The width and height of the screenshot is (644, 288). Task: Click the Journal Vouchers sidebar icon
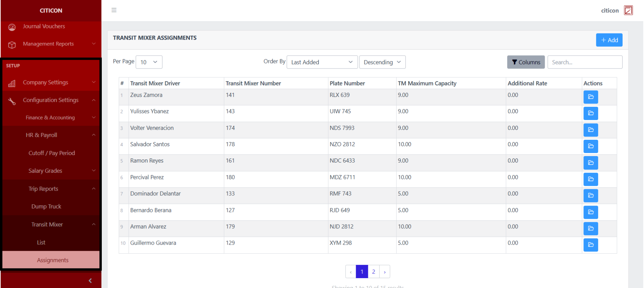pos(12,27)
